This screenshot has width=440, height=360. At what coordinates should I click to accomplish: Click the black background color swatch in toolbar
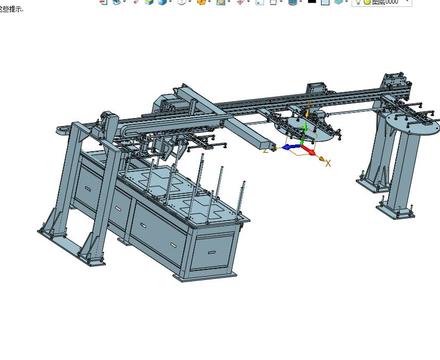(x=312, y=2)
